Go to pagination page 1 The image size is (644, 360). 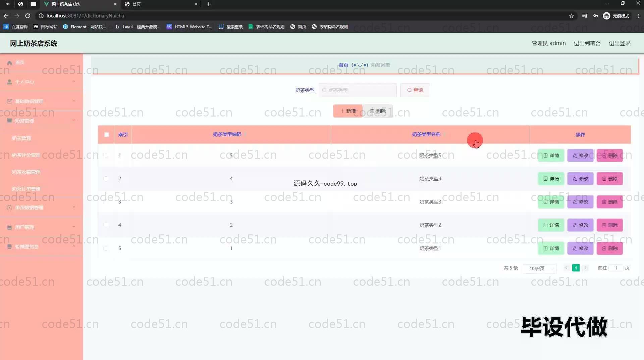(576, 268)
